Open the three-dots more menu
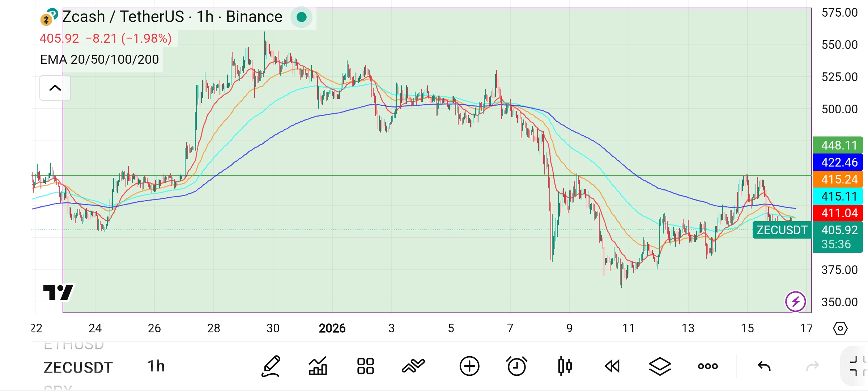Image resolution: width=868 pixels, height=391 pixels. [x=708, y=366]
